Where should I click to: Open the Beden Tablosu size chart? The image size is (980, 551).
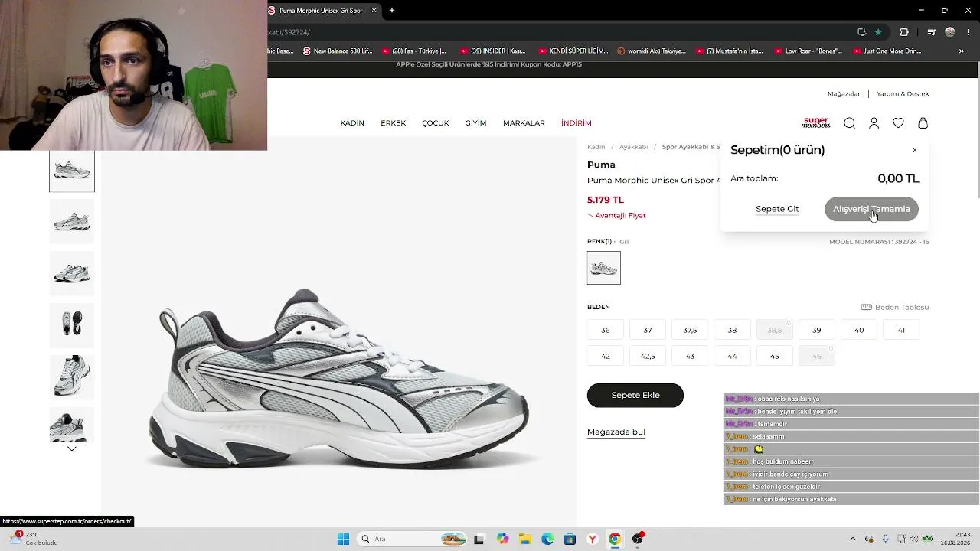click(x=895, y=307)
